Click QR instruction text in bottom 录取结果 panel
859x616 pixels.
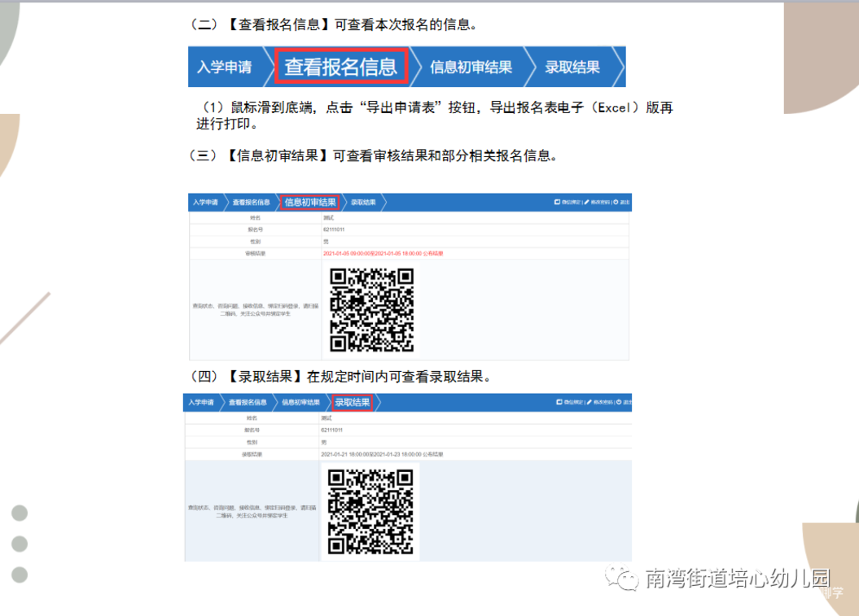pos(252,511)
